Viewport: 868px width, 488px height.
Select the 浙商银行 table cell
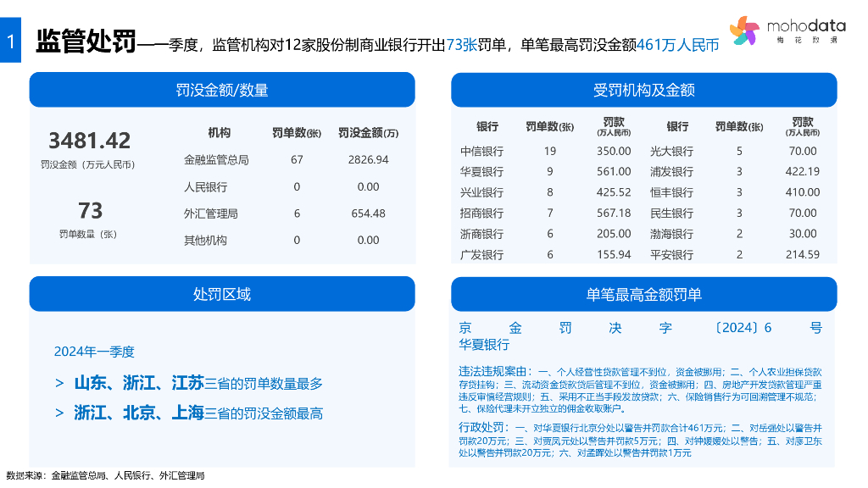point(482,234)
